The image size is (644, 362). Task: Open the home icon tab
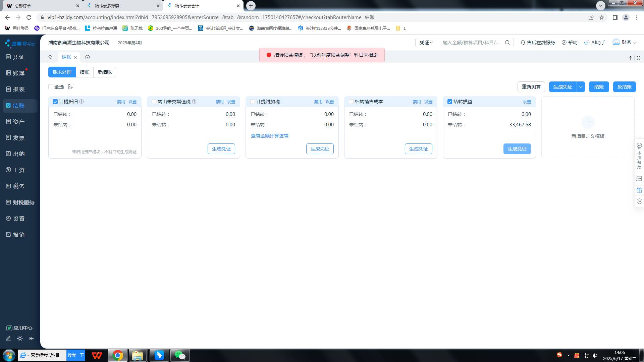[50, 57]
